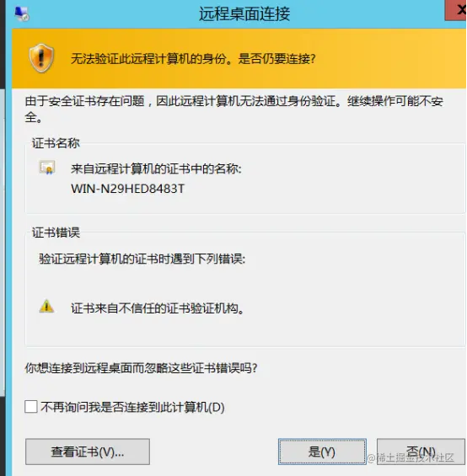
Task: Close the 远程桌面连接 dialog with X
Action: tap(456, 10)
